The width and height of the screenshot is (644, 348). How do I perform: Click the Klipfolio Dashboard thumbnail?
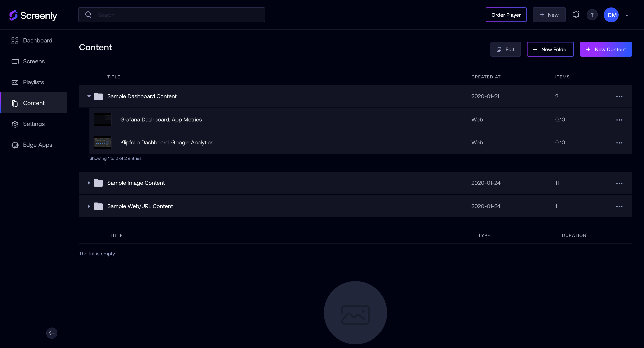click(102, 143)
